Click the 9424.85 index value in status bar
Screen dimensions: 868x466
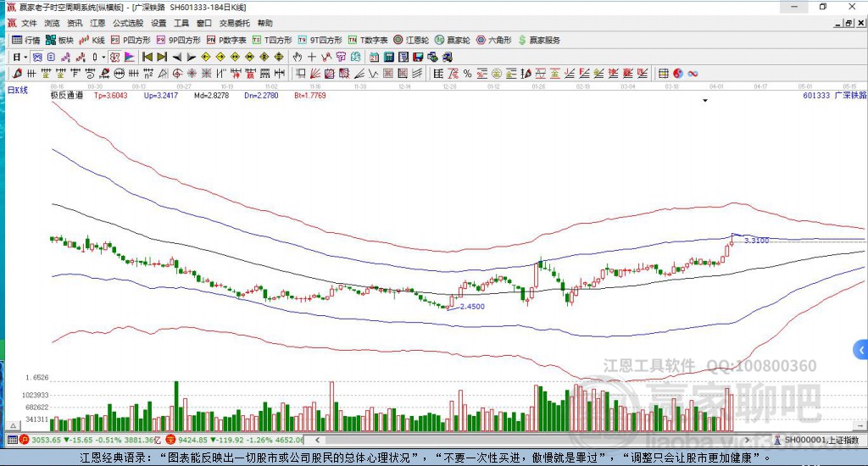pyautogui.click(x=193, y=440)
